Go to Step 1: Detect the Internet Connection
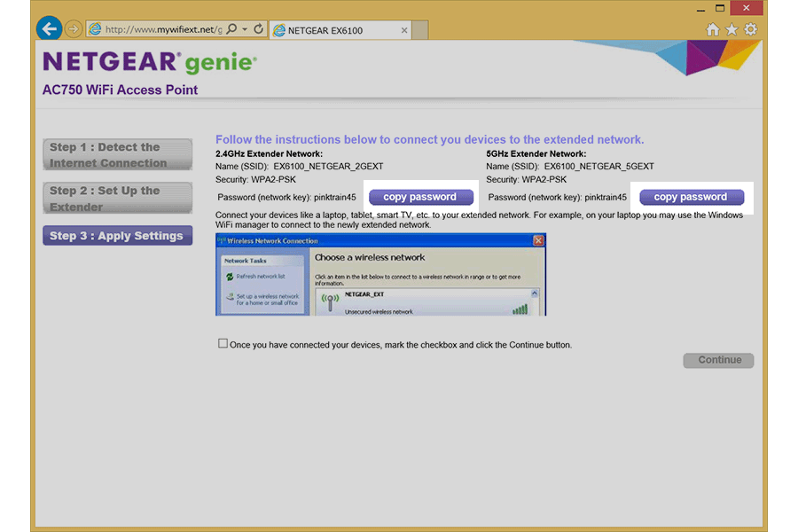This screenshot has height=532, width=798. [117, 154]
